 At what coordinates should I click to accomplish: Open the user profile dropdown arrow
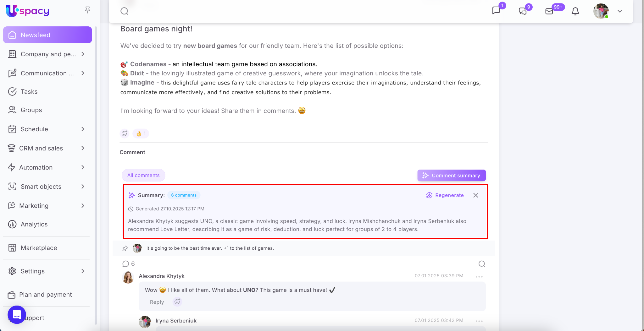click(620, 11)
